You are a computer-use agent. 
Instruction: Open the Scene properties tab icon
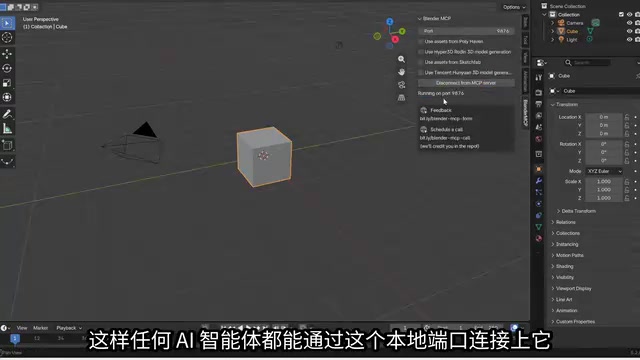pos(539,127)
